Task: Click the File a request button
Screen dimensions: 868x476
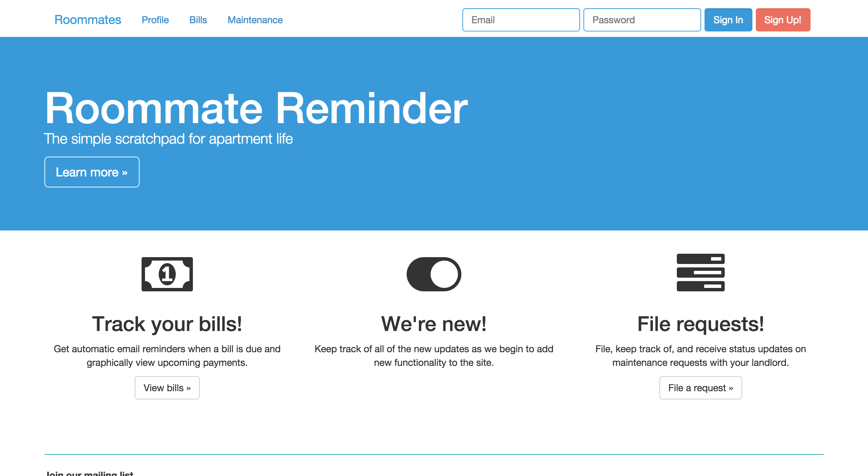Action: click(700, 387)
